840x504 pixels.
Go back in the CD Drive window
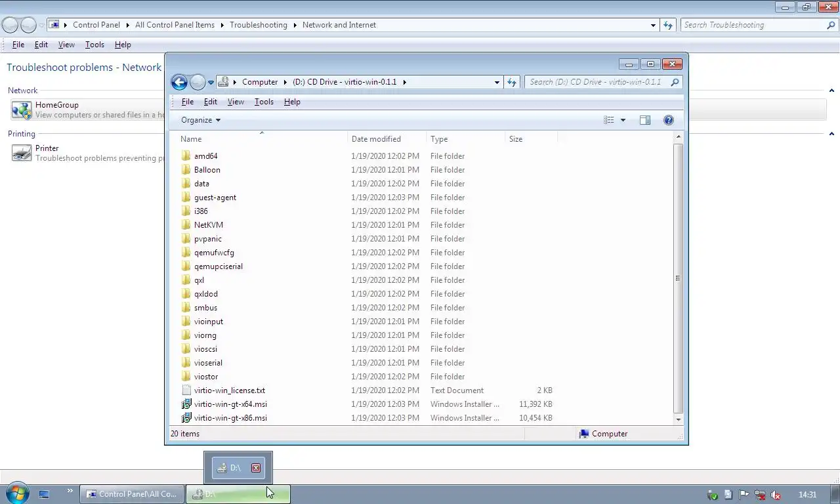pos(179,82)
